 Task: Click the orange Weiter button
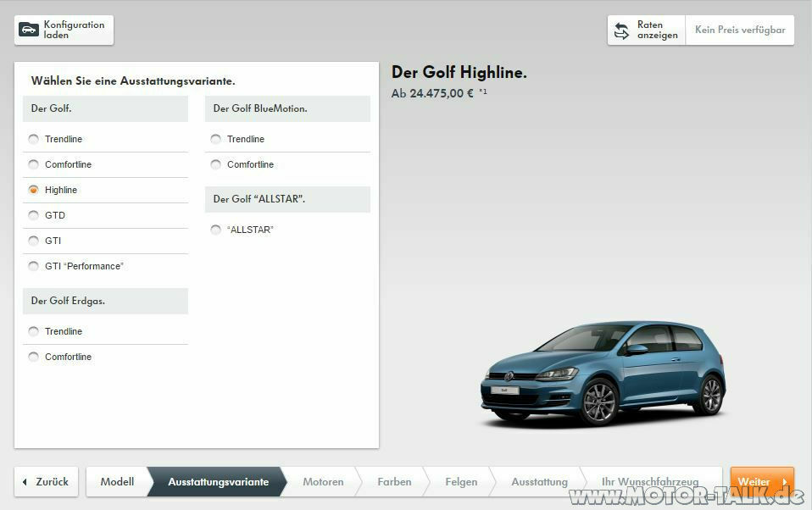click(761, 481)
